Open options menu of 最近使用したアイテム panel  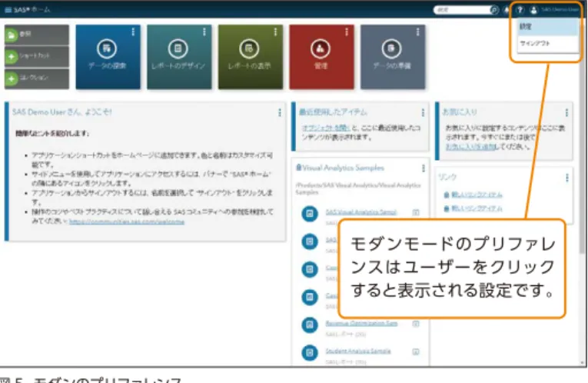pos(423,112)
